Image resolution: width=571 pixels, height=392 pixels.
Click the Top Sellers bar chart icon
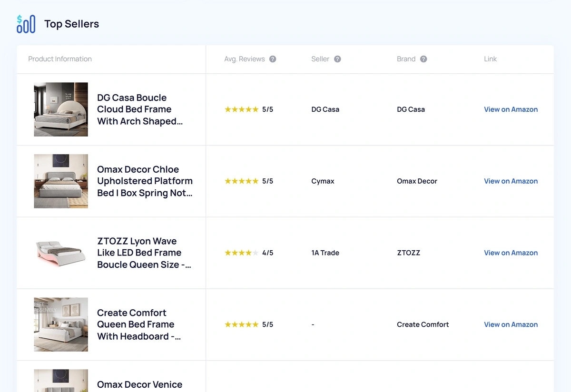26,24
